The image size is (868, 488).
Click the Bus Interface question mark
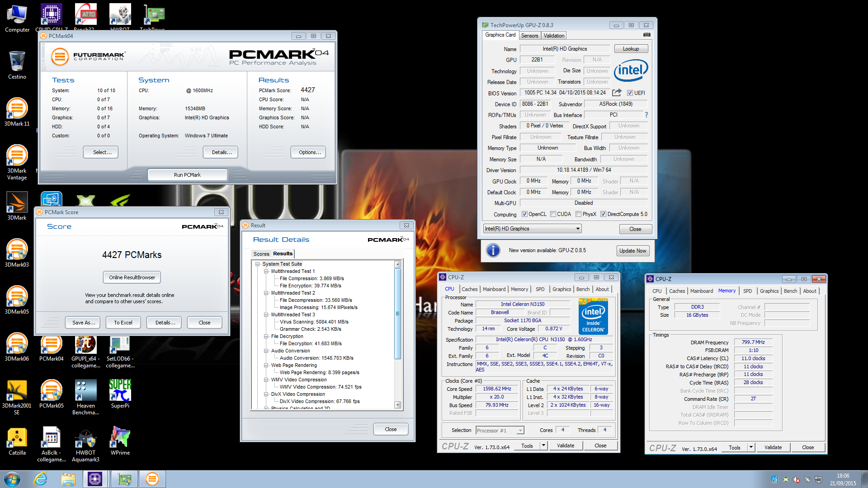coord(646,115)
